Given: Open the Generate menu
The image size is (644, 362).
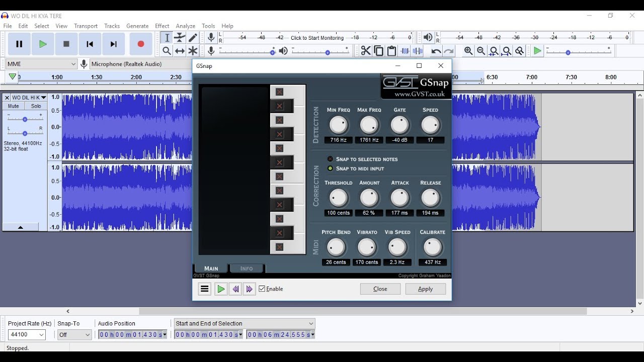Looking at the screenshot, I should [x=137, y=26].
